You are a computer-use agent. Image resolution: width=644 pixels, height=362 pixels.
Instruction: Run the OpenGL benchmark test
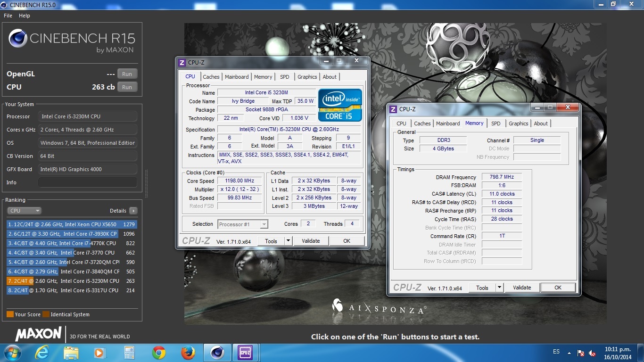[x=127, y=74]
